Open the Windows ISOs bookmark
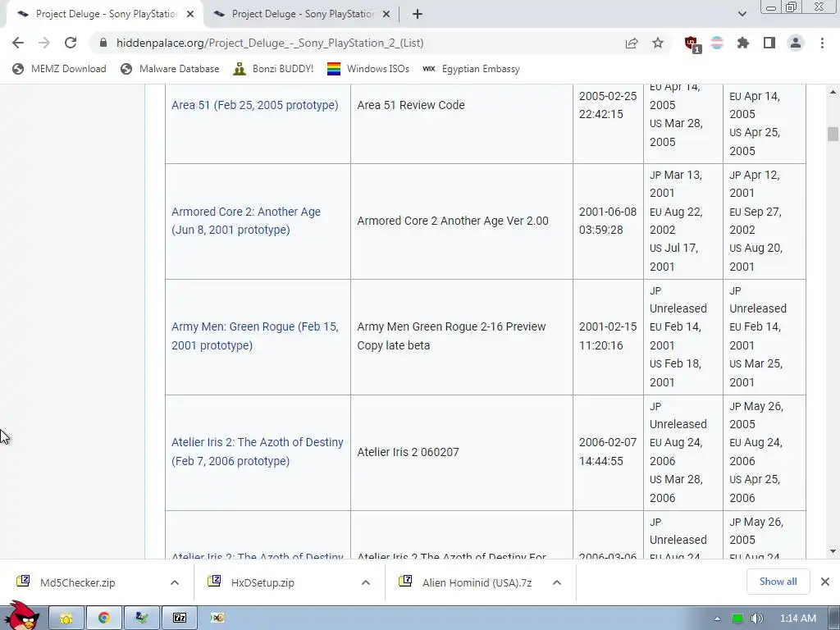This screenshot has width=840, height=630. pos(368,69)
